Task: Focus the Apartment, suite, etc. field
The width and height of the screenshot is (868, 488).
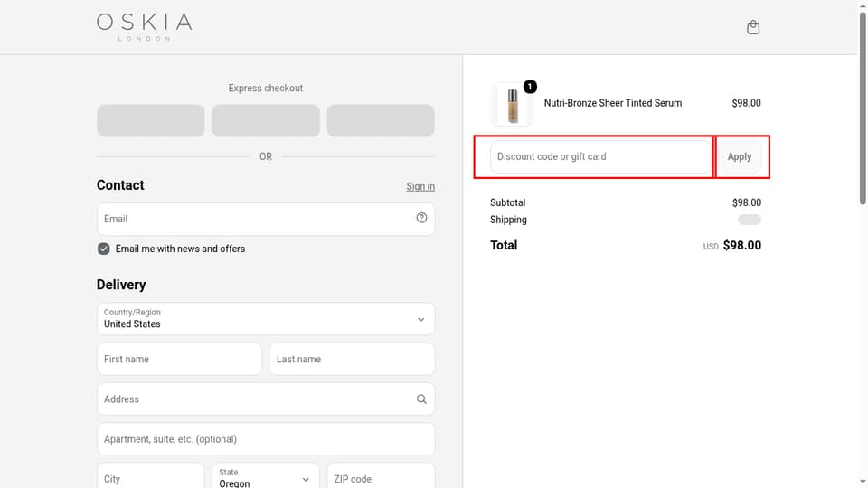Action: point(266,439)
